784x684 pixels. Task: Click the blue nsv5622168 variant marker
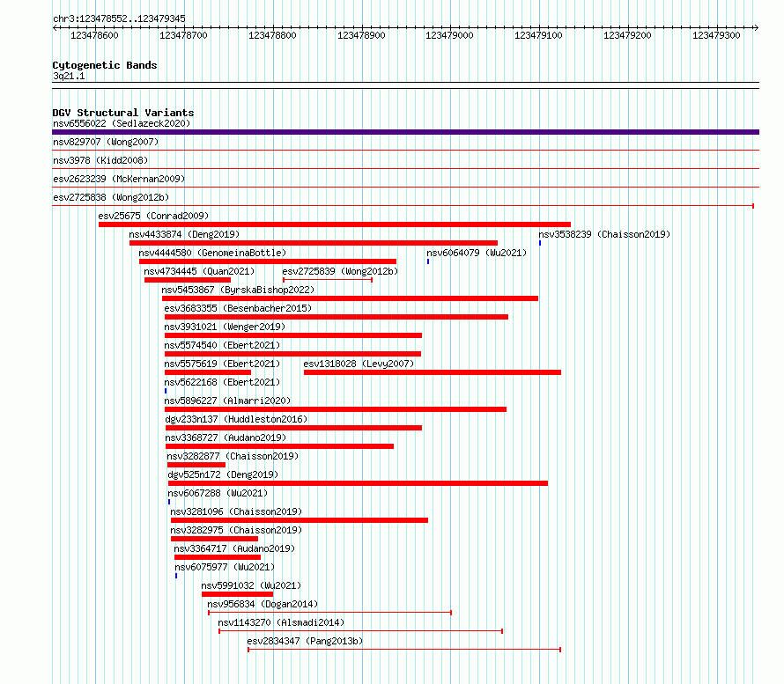point(166,391)
